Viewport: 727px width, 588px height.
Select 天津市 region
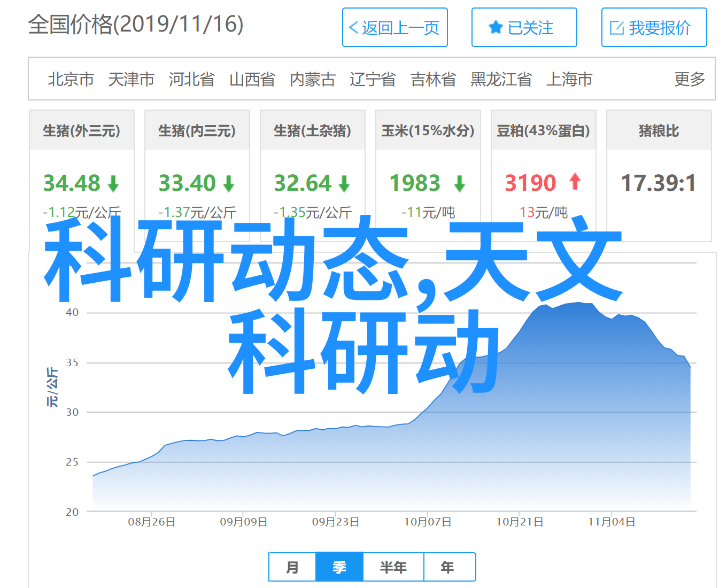132,79
